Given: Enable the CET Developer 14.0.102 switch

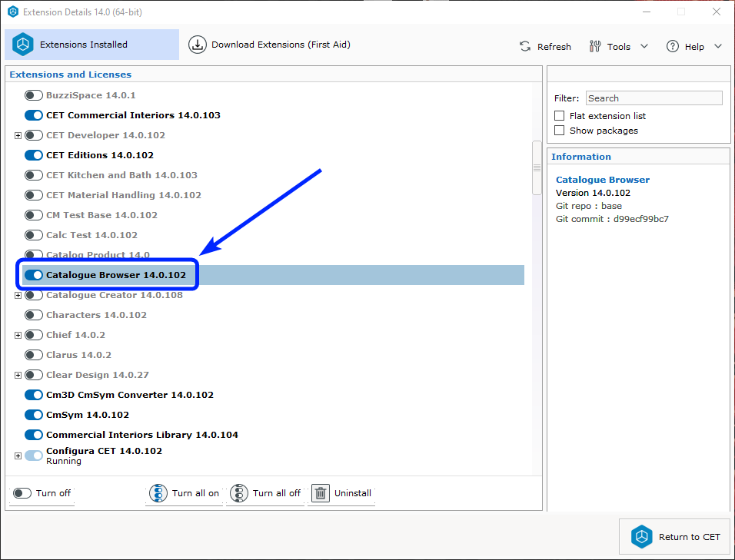Looking at the screenshot, I should click(34, 135).
